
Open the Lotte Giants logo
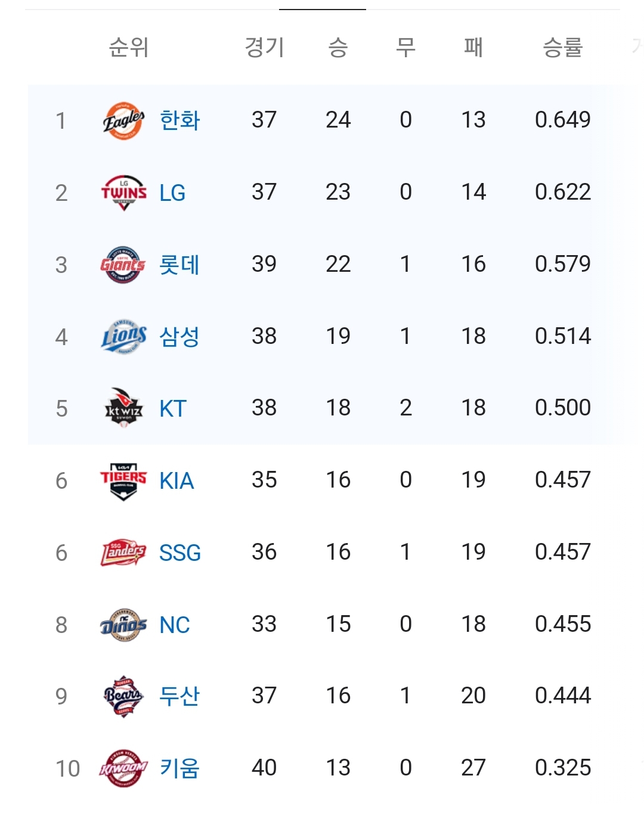(123, 265)
